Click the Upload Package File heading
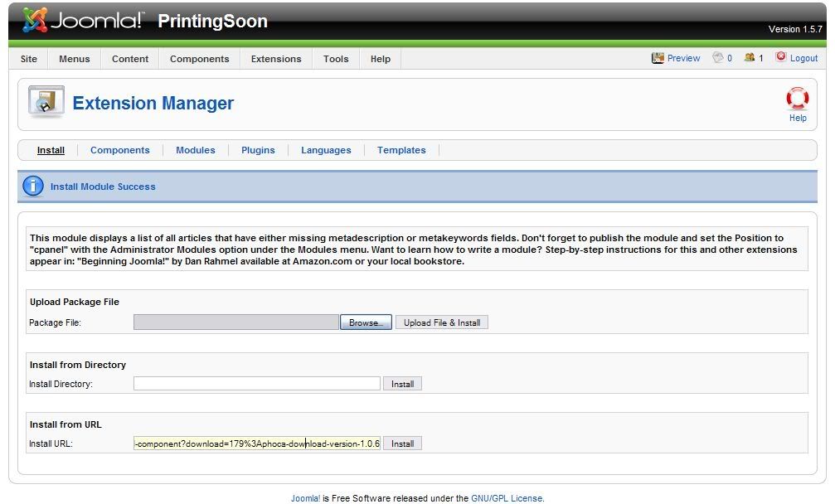835x504 pixels. click(x=75, y=302)
